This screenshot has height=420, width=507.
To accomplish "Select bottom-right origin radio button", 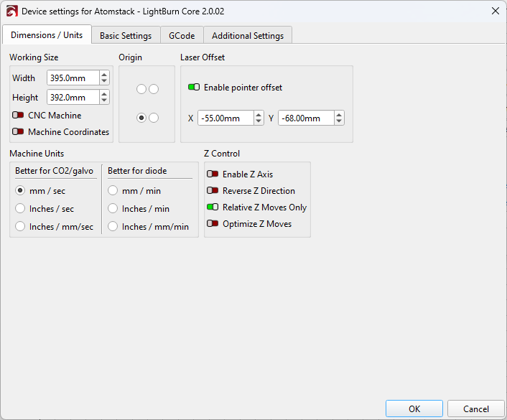I will click(x=154, y=118).
